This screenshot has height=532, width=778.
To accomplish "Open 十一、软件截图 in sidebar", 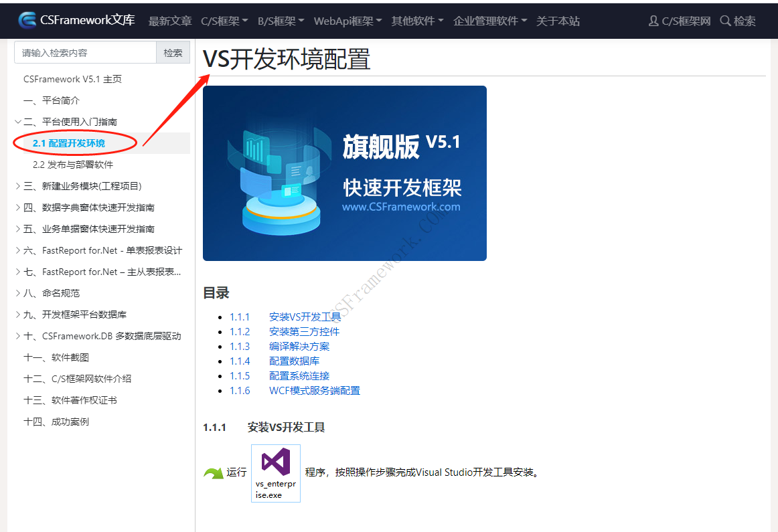I will tap(56, 357).
